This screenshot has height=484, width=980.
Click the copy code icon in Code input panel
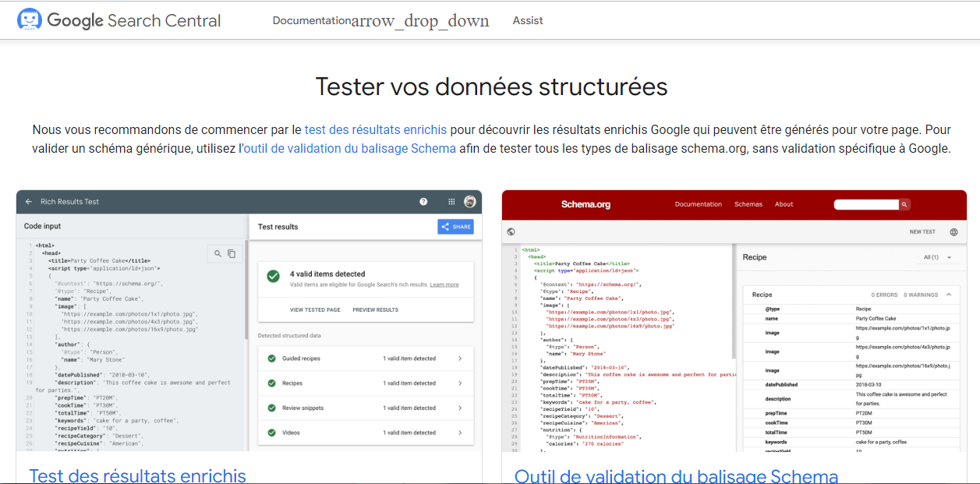[232, 253]
